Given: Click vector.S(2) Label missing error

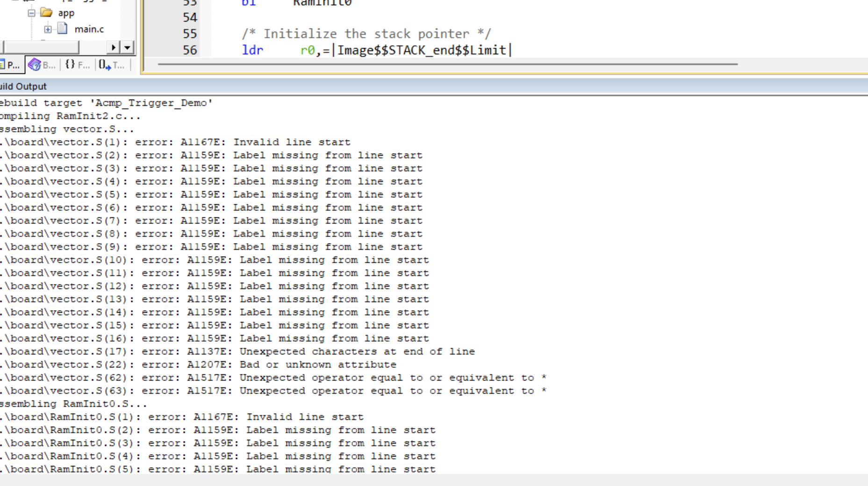Looking at the screenshot, I should tap(211, 155).
